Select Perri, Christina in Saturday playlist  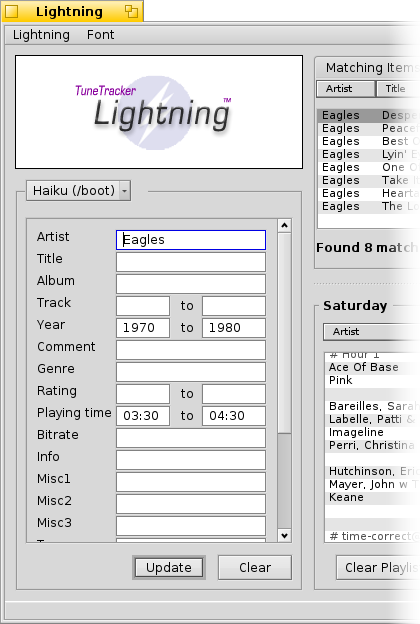pyautogui.click(x=372, y=445)
